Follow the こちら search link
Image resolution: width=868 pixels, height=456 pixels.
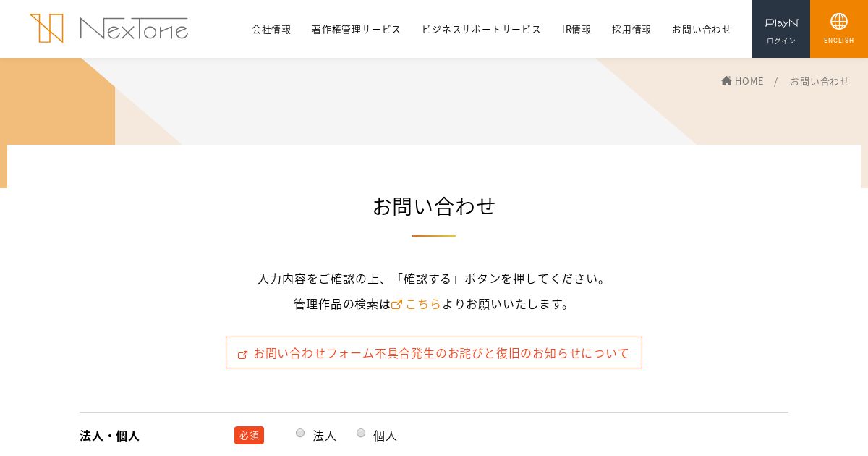[x=423, y=304]
